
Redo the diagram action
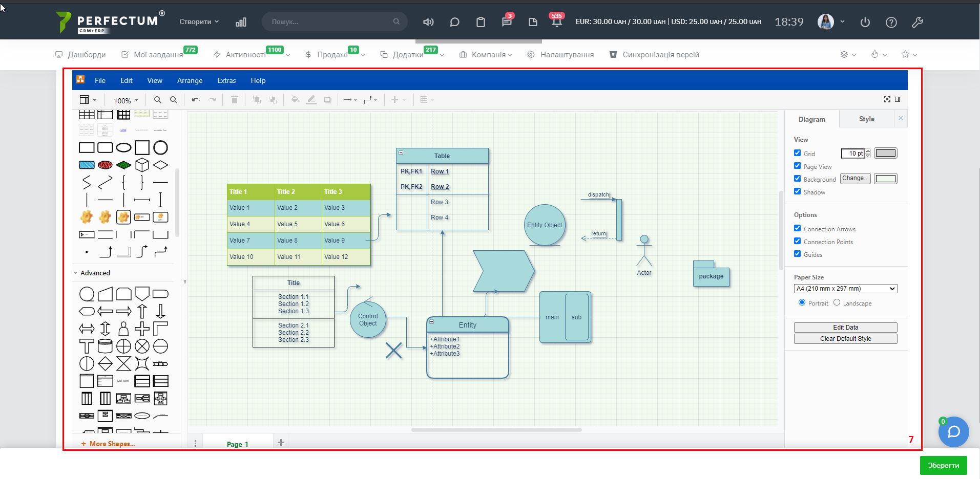click(212, 100)
